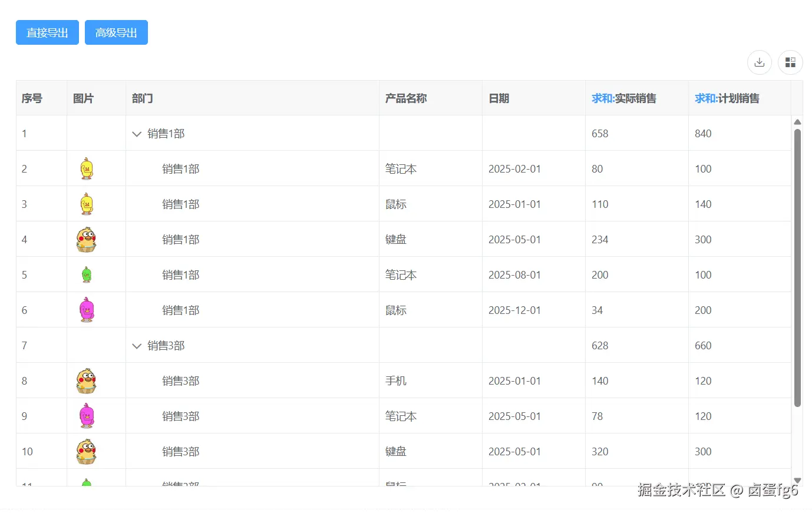Click the 34 actual sales cell
This screenshot has width=812, height=513.
pos(637,310)
